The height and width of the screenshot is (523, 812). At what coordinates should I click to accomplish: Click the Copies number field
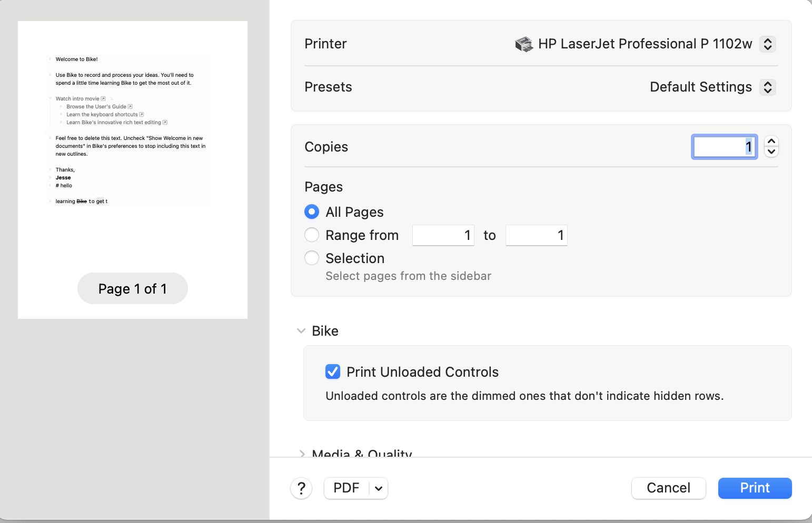[724, 147]
